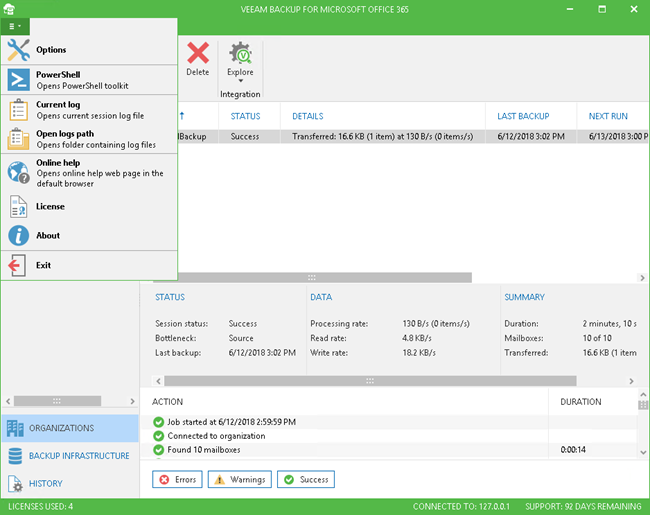Open the ORGANIZATIONS navigation tab

click(x=70, y=428)
